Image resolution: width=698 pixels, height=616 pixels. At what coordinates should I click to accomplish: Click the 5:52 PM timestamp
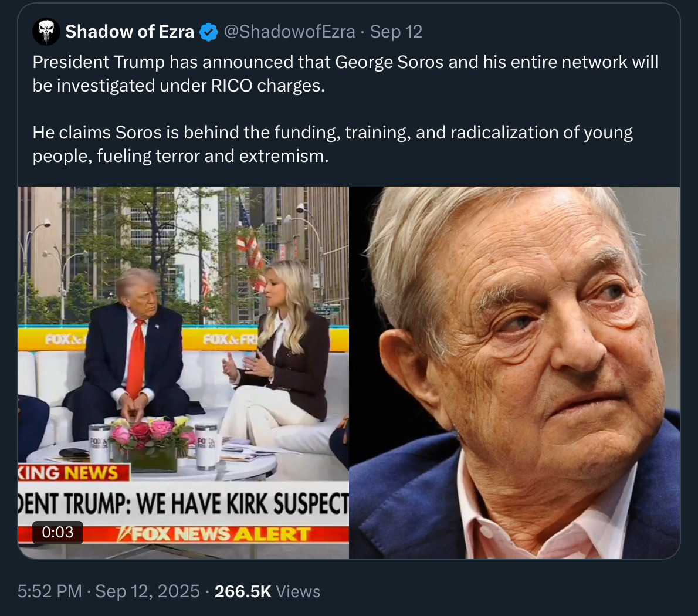tap(49, 591)
